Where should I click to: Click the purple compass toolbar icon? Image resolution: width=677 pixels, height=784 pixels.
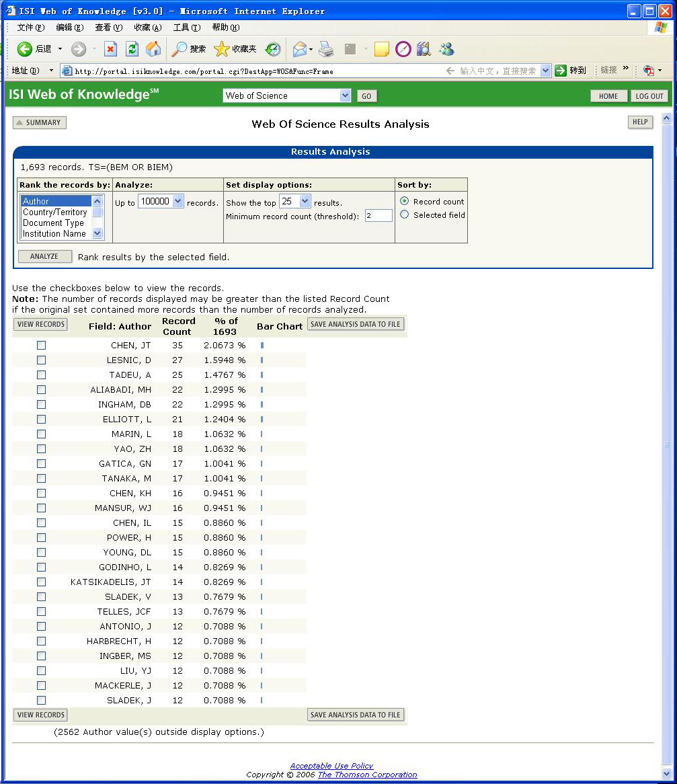pyautogui.click(x=403, y=49)
